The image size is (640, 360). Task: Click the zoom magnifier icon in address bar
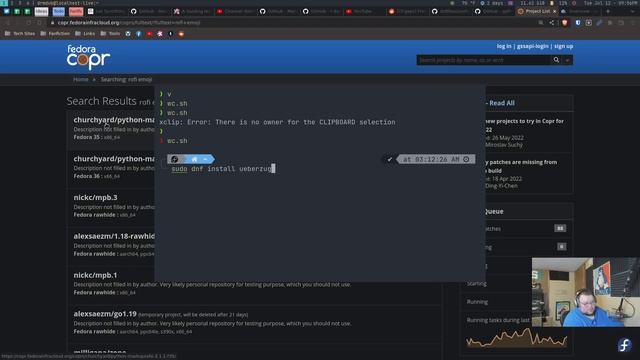coord(541,23)
